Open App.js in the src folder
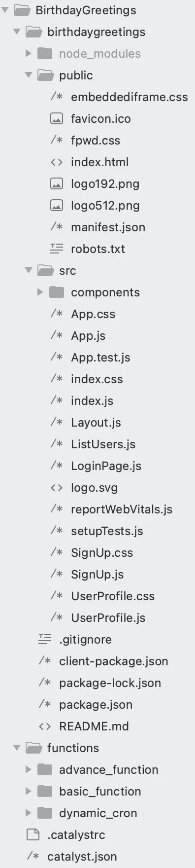This screenshot has width=195, height=868. pos(88,336)
